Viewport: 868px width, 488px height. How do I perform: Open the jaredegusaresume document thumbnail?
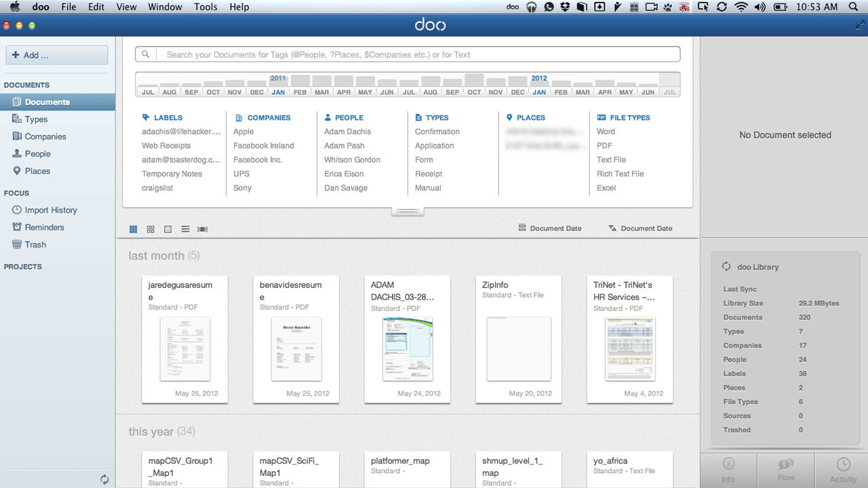click(x=185, y=349)
